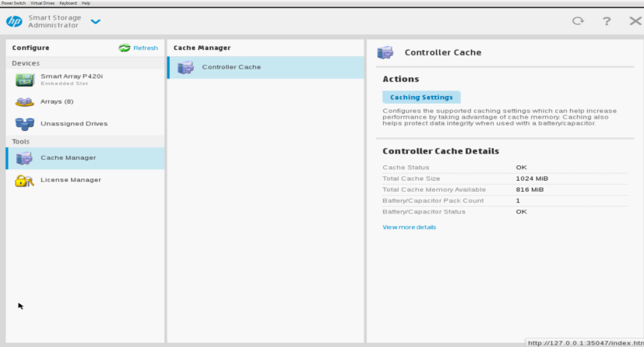This screenshot has height=347, width=644.
Task: Click View more details link
Action: pos(409,227)
